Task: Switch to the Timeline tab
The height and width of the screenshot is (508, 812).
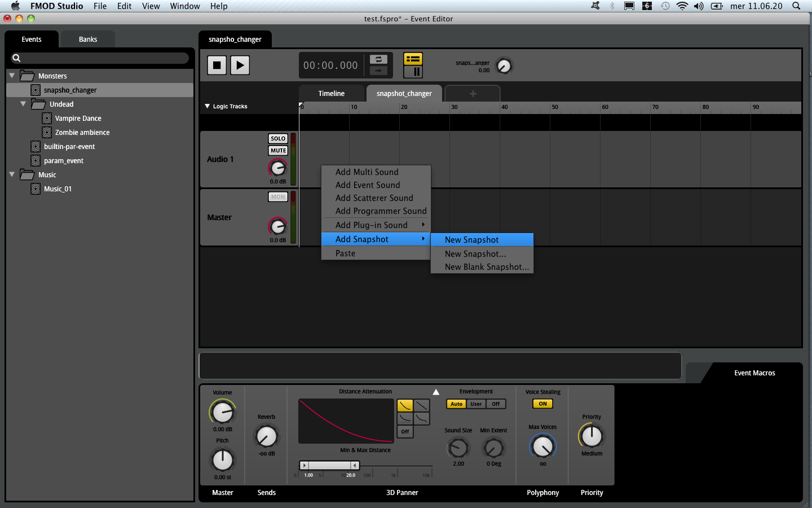Action: pyautogui.click(x=332, y=94)
